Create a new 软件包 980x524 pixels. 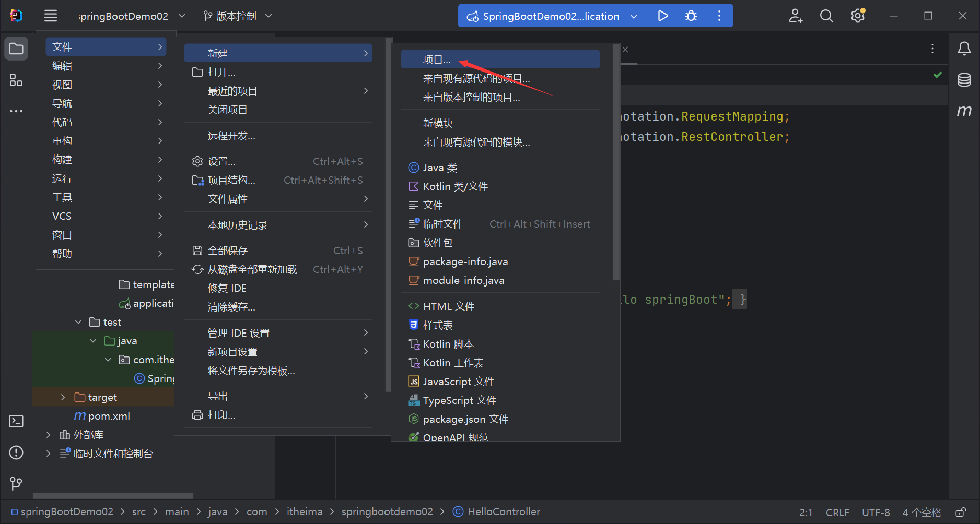(x=500, y=243)
